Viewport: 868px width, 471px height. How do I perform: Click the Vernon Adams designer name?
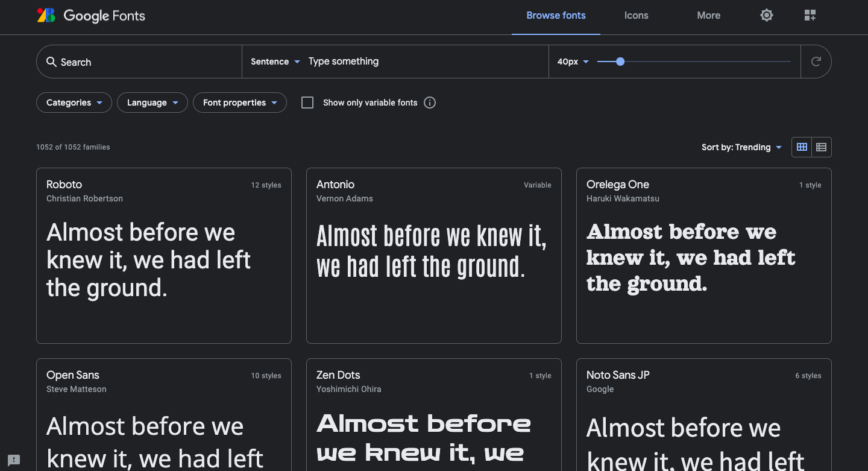tap(345, 198)
